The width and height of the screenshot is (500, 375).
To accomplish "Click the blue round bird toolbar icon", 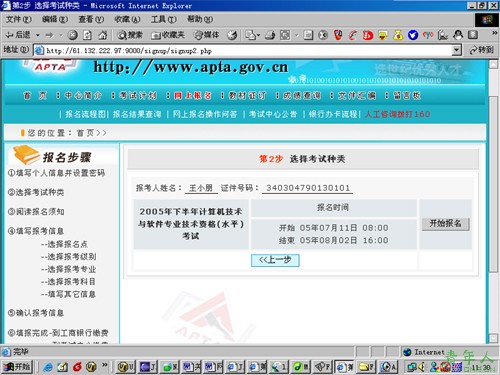I will point(413,35).
